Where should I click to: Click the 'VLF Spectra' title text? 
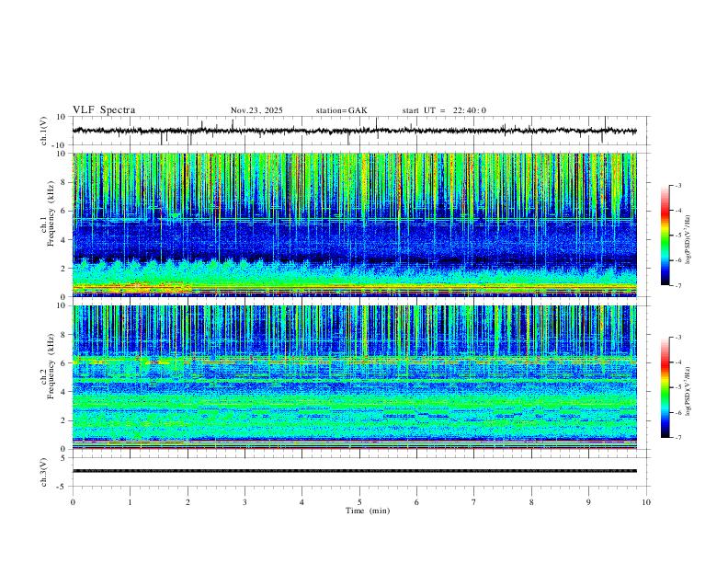click(104, 110)
